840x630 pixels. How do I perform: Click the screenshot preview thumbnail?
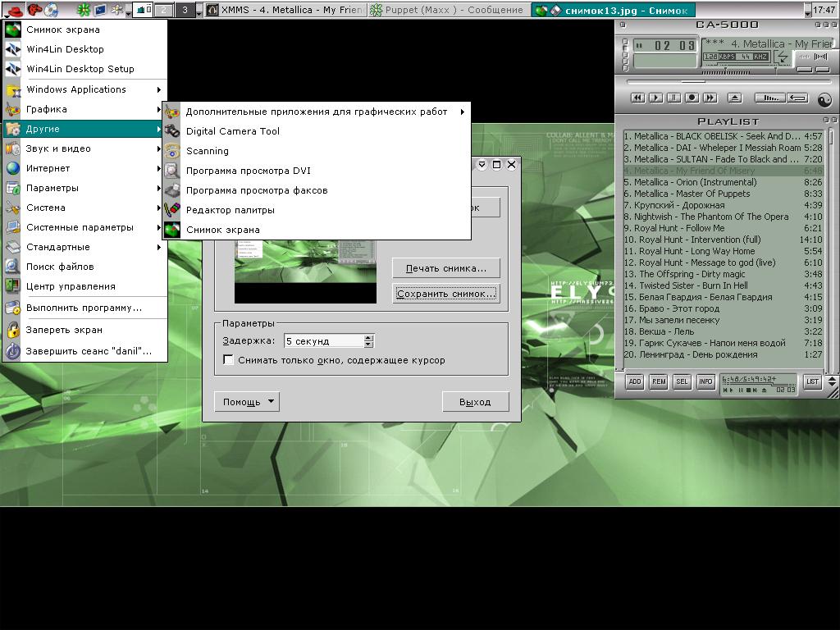click(x=305, y=272)
